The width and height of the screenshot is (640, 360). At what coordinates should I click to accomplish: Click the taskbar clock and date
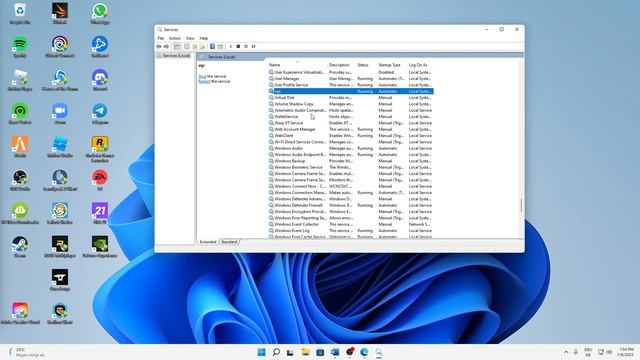tap(626, 352)
